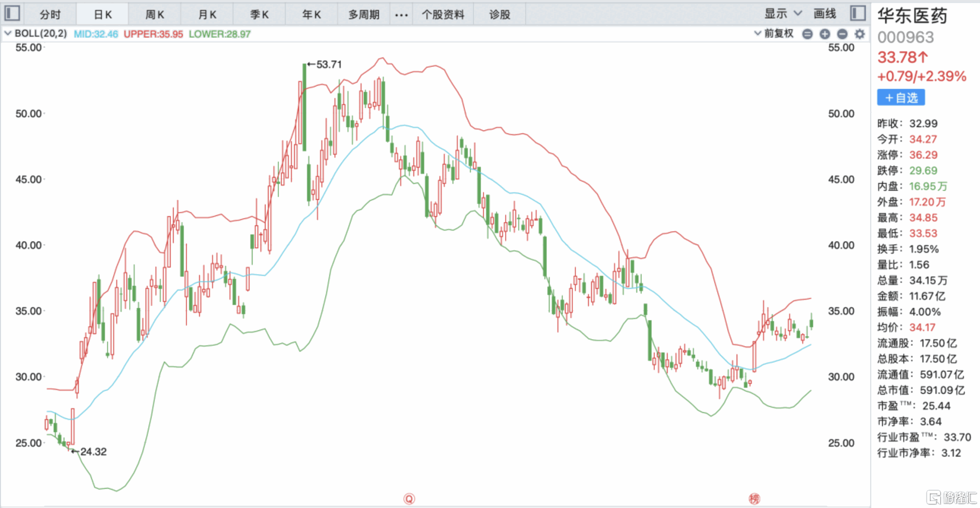Click the current price 33.78
The image size is (980, 508).
(x=903, y=57)
